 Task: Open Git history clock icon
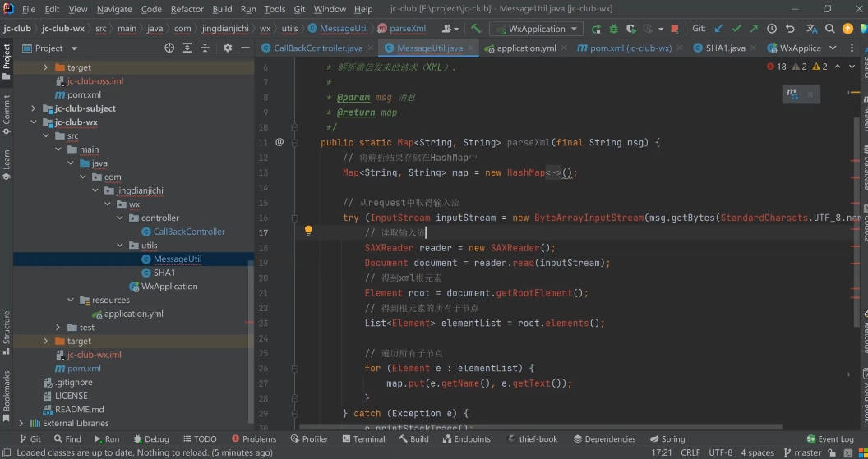(772, 29)
